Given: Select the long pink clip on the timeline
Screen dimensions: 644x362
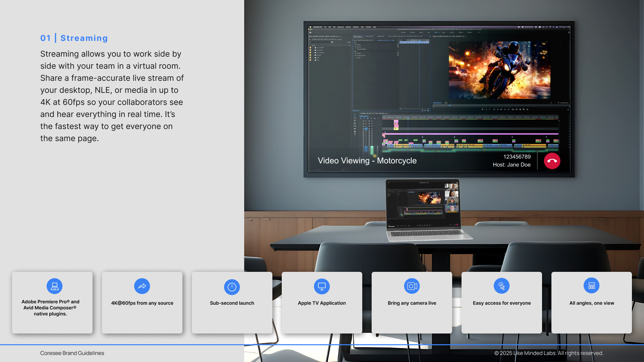Looking at the screenshot, I should pyautogui.click(x=470, y=134).
